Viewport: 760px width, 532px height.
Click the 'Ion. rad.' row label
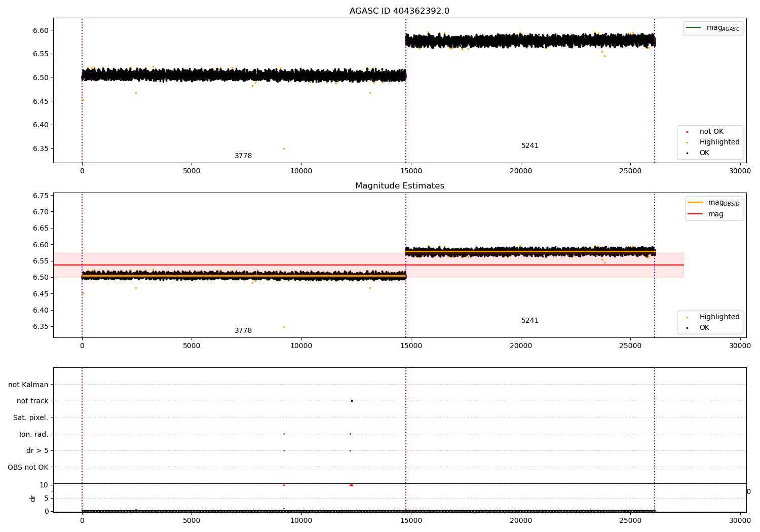(34, 434)
